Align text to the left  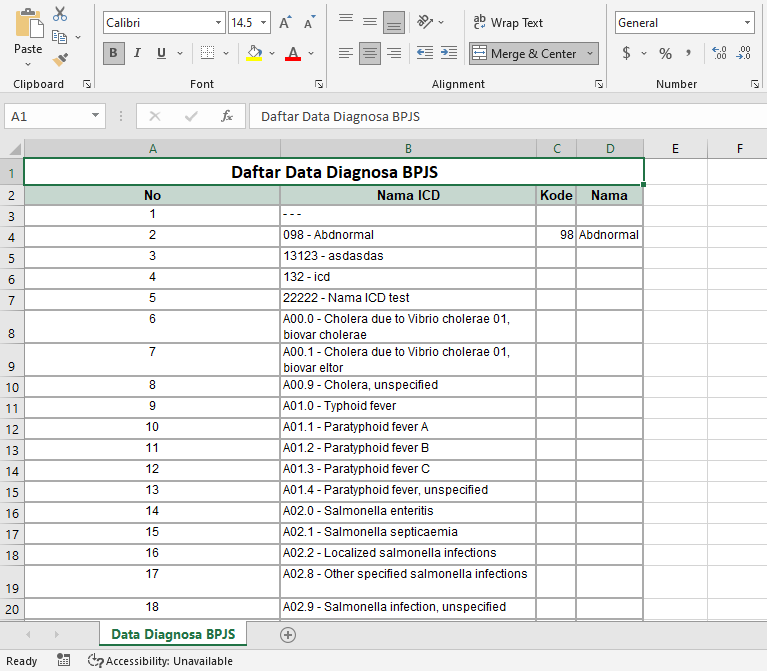346,53
